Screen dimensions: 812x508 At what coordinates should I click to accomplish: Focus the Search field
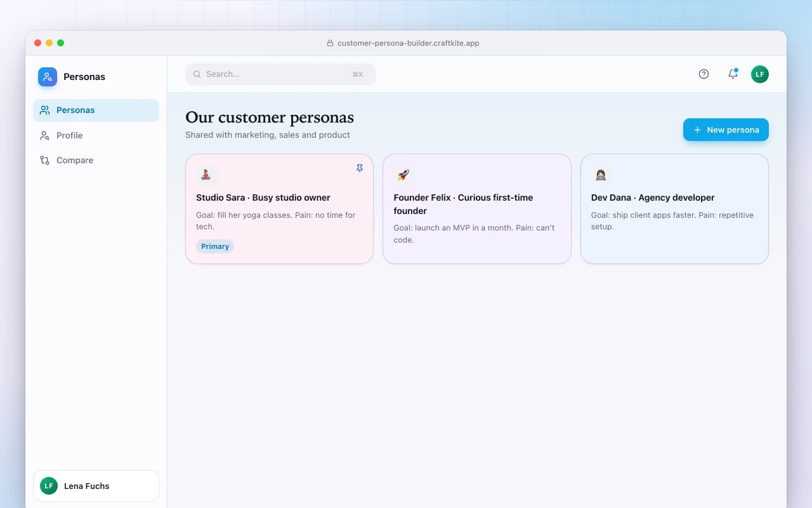[x=280, y=74]
